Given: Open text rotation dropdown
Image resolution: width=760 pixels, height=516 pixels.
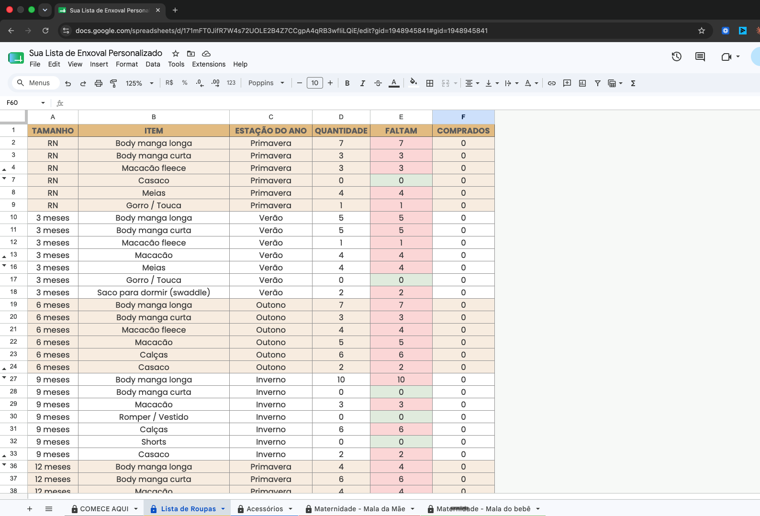Looking at the screenshot, I should tap(531, 83).
